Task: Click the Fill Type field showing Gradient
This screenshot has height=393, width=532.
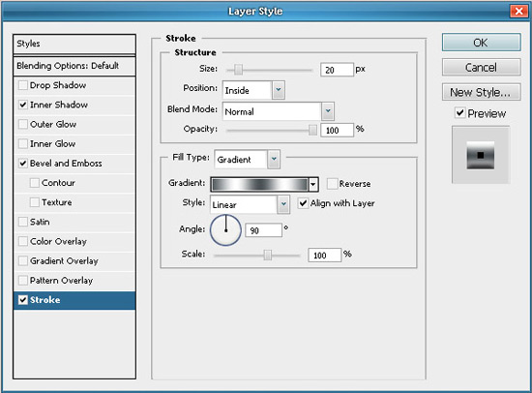Action: 241,160
